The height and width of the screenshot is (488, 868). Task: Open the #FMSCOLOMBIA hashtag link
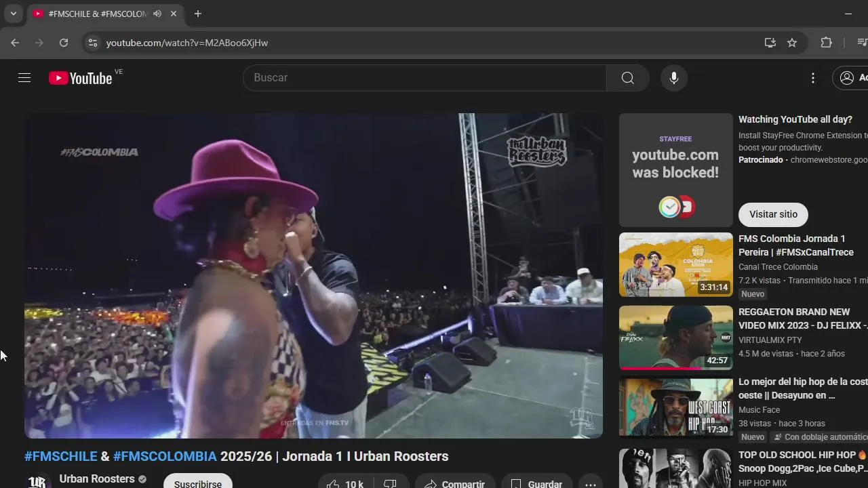[x=165, y=456]
